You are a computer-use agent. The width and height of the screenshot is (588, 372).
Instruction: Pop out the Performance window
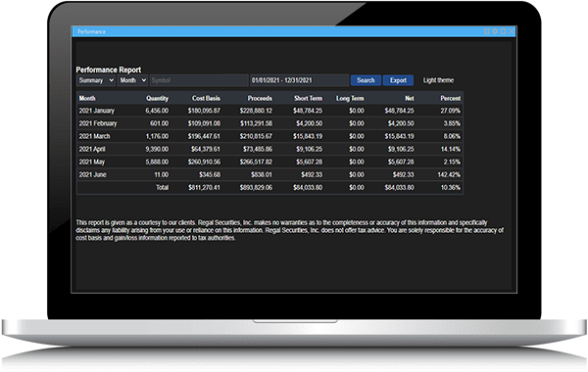[x=487, y=31]
